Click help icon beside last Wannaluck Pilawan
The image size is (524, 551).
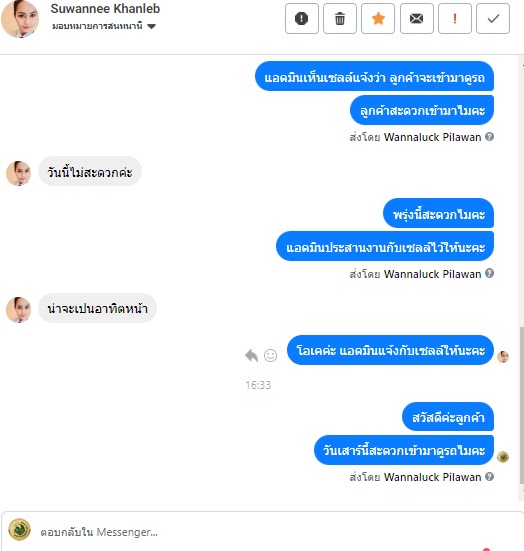point(490,477)
